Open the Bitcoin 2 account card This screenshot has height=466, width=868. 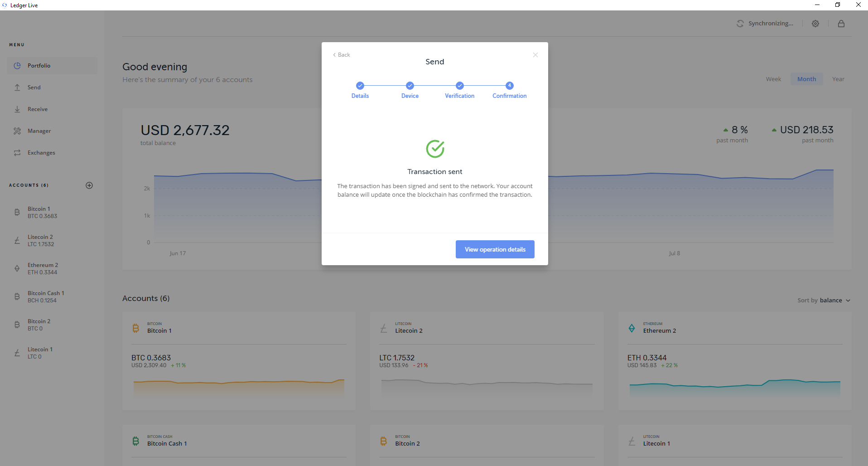tap(487, 446)
